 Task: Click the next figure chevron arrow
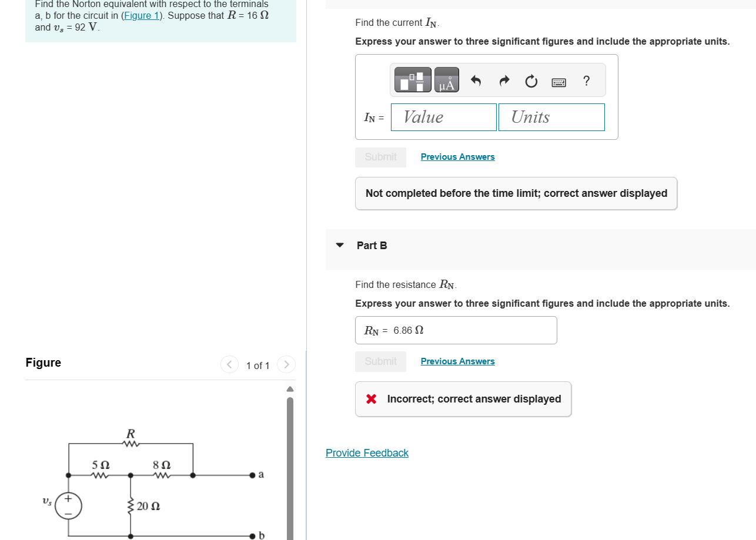(286, 364)
